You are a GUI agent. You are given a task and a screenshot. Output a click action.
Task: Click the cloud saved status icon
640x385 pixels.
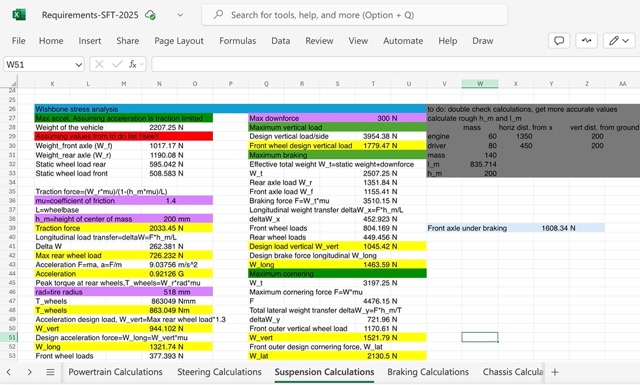coord(150,15)
